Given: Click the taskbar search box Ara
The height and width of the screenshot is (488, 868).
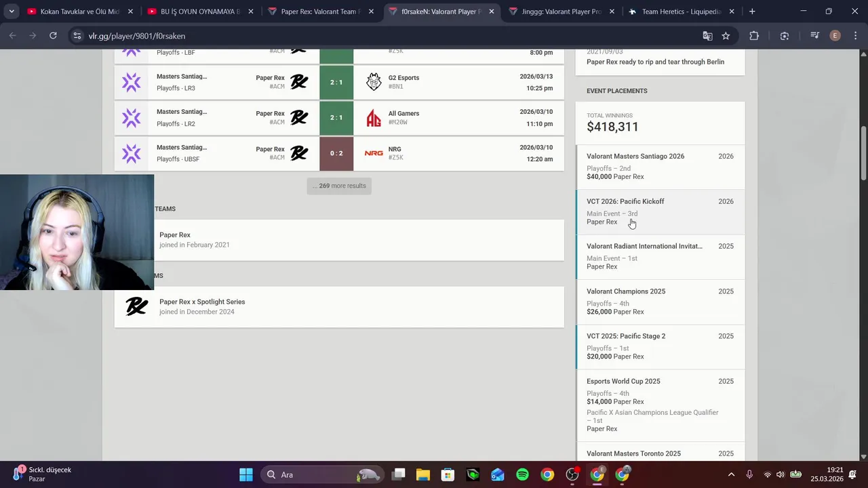Looking at the screenshot, I should pyautogui.click(x=322, y=474).
